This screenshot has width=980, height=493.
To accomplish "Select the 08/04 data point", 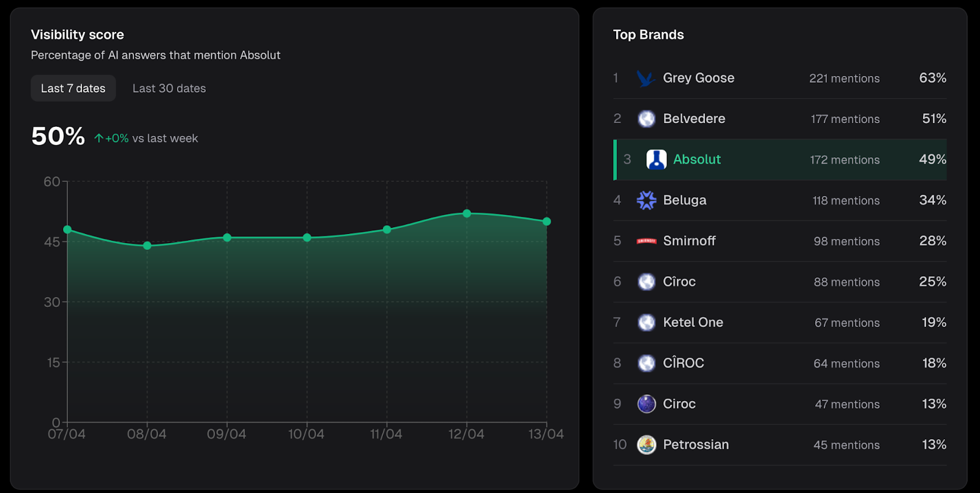I will point(147,246).
